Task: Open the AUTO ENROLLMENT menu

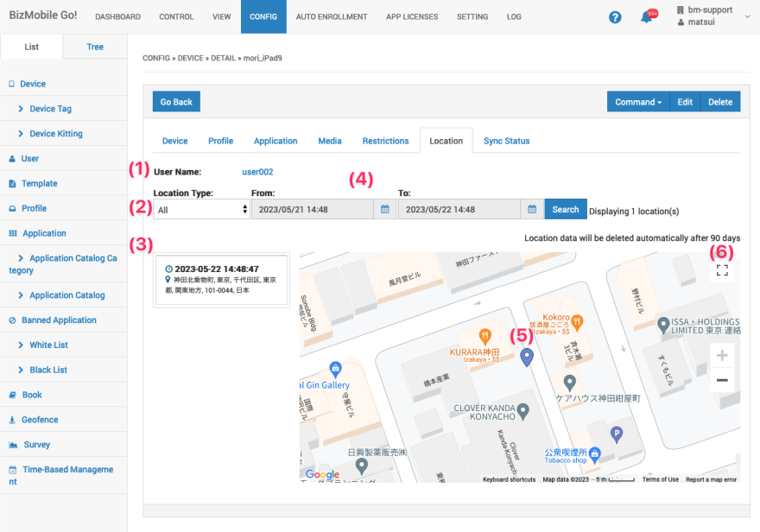Action: pos(331,16)
